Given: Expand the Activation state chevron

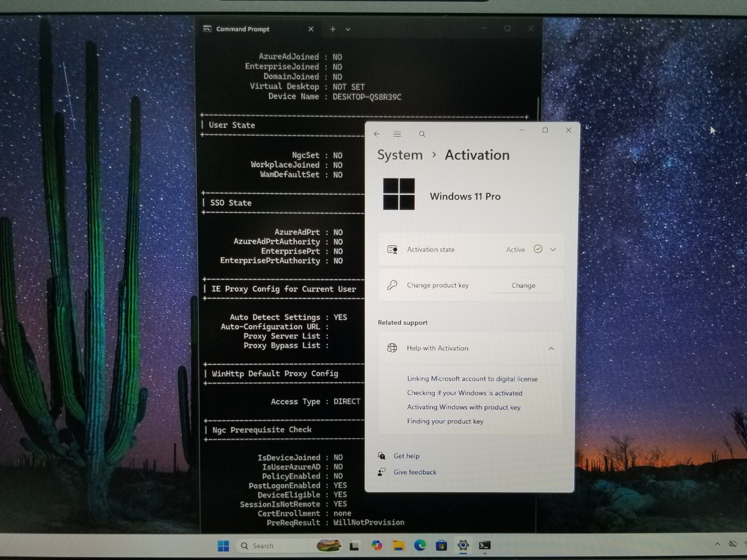Looking at the screenshot, I should pyautogui.click(x=553, y=250).
